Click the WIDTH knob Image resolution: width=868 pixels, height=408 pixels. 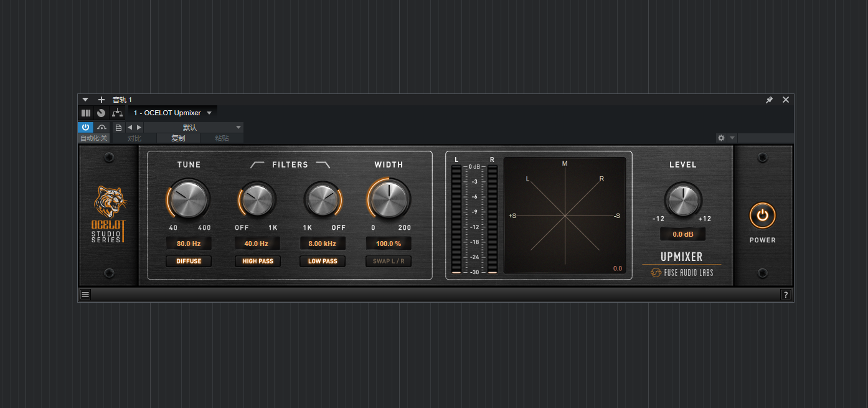(x=389, y=199)
